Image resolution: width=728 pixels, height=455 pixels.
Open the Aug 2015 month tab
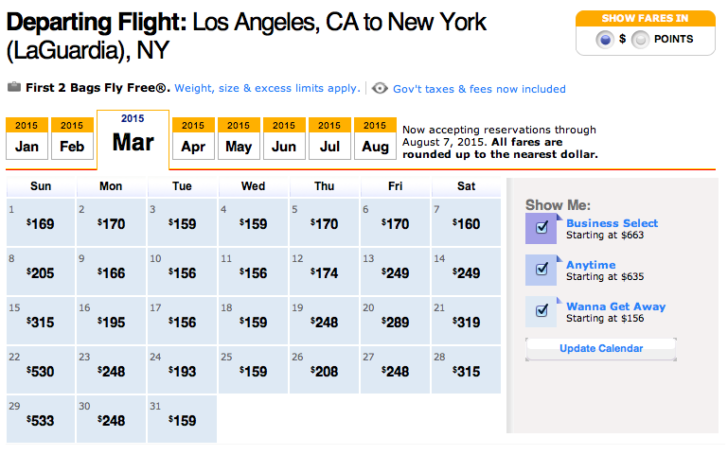pyautogui.click(x=375, y=138)
